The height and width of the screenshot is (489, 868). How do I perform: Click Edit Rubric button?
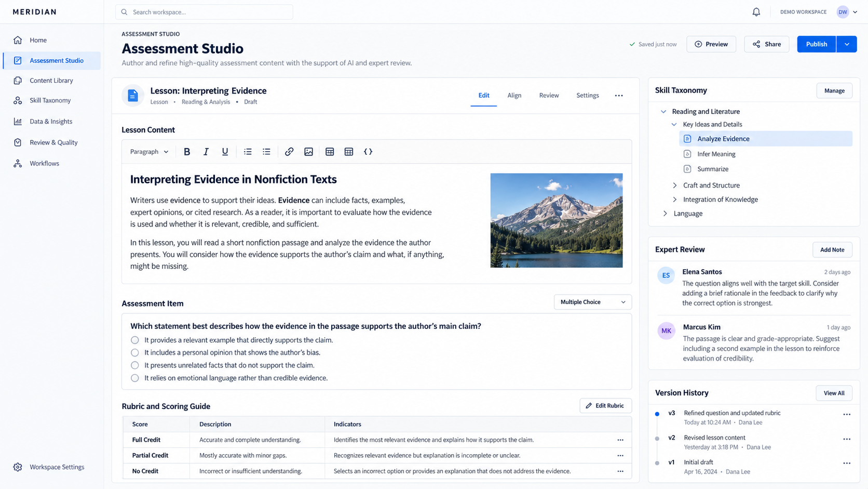point(605,406)
